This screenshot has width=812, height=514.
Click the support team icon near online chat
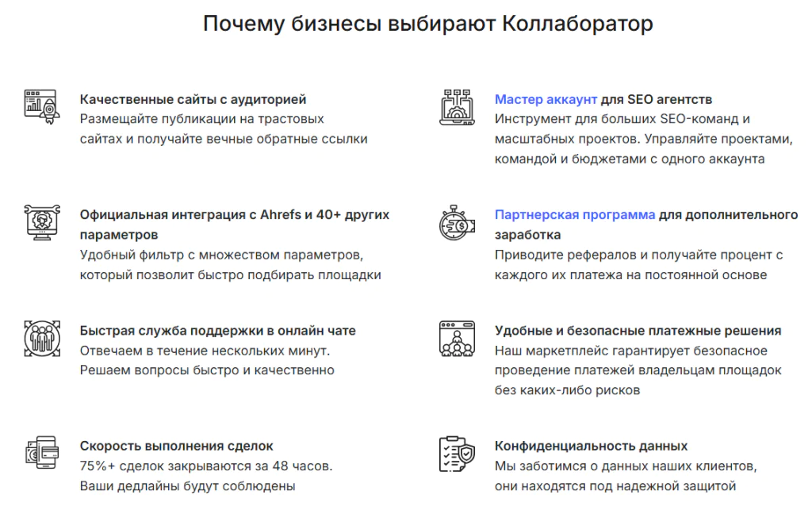pos(39,337)
